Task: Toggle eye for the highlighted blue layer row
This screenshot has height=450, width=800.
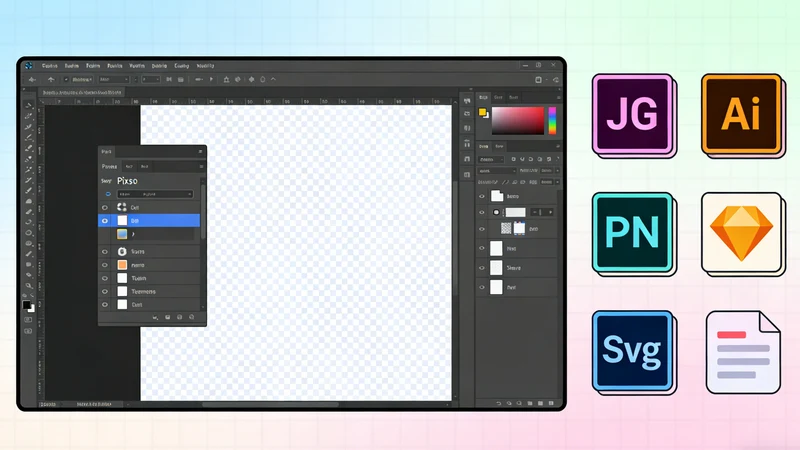Action: (x=105, y=220)
